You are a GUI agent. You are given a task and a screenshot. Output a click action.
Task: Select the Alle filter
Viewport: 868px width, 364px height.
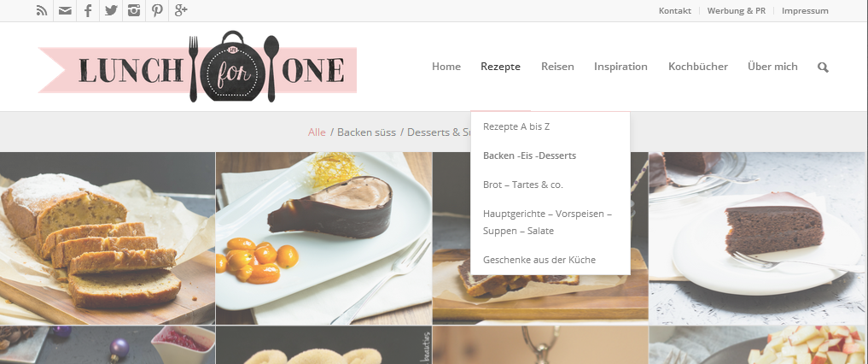[317, 132]
